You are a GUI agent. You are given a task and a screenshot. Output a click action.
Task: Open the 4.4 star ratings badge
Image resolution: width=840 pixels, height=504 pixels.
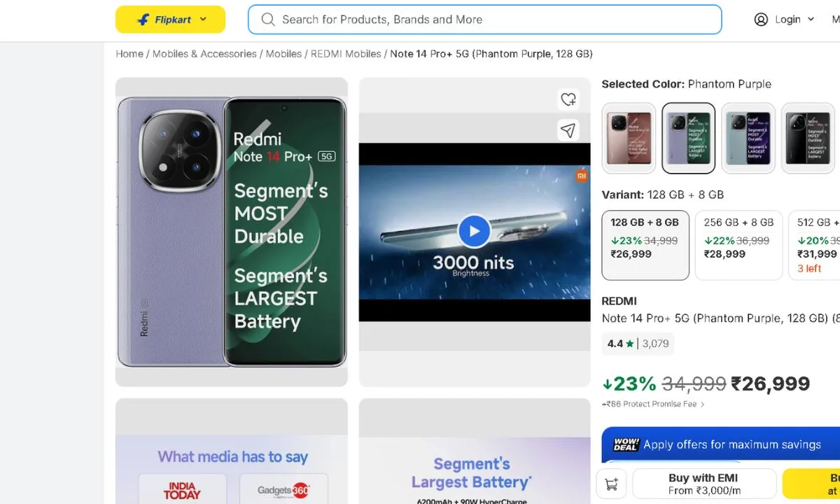(638, 344)
